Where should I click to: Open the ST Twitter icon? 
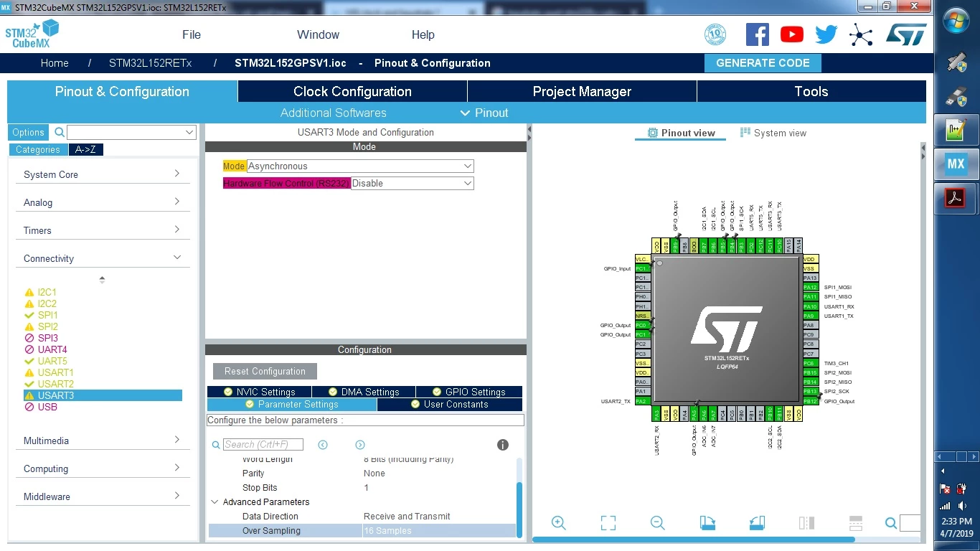tap(826, 34)
